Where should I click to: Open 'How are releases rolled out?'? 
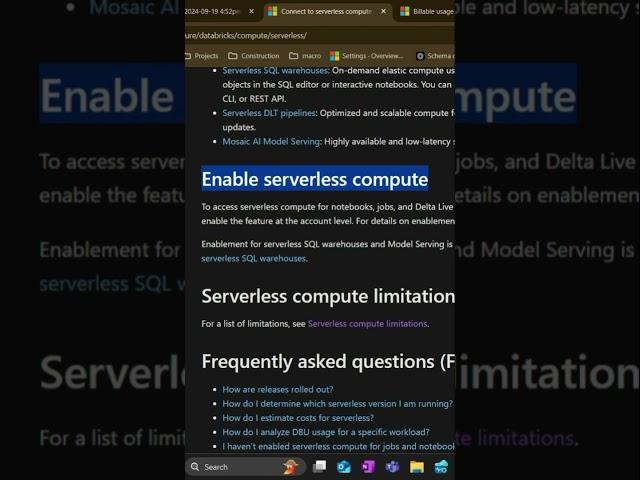pos(278,389)
